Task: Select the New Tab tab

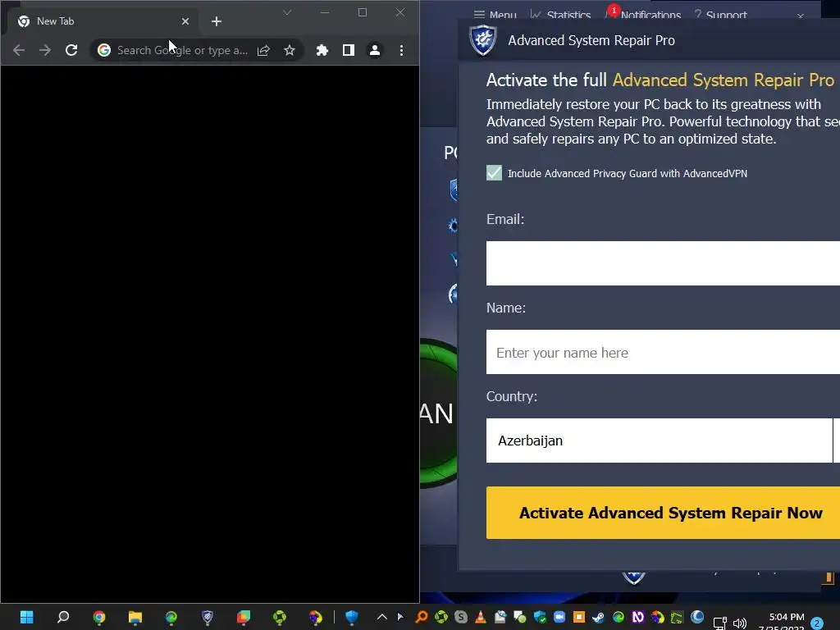Action: (x=102, y=21)
